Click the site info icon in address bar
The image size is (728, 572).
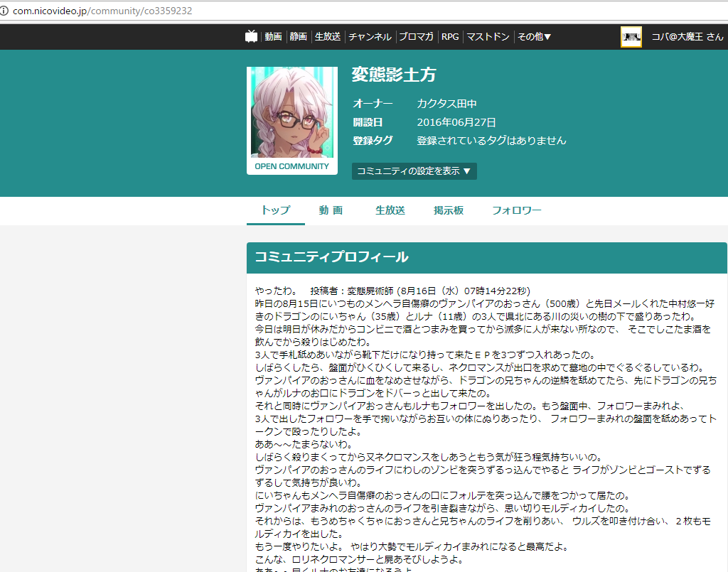(x=5, y=11)
